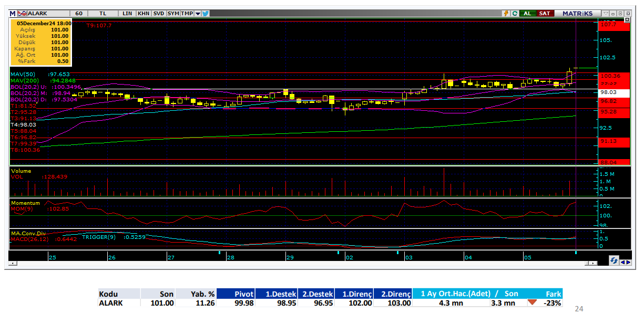The height and width of the screenshot is (314, 644).
Task: Open the dropdown arrow next to TMP
Action: point(198,14)
